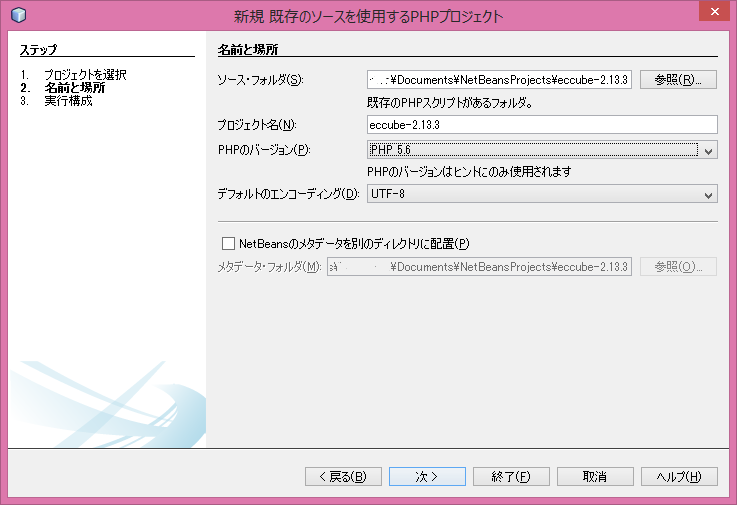Cancel the wizard with 取消 button
Viewport: 737px width, 505px height.
595,476
